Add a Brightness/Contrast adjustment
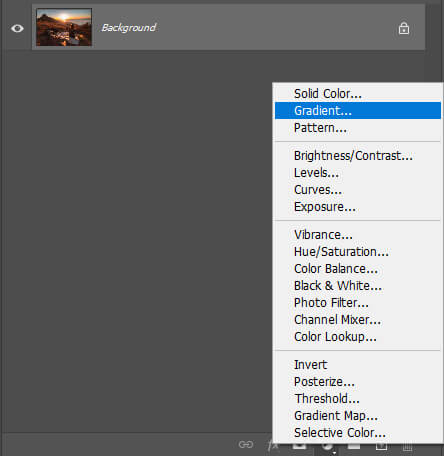 (353, 156)
